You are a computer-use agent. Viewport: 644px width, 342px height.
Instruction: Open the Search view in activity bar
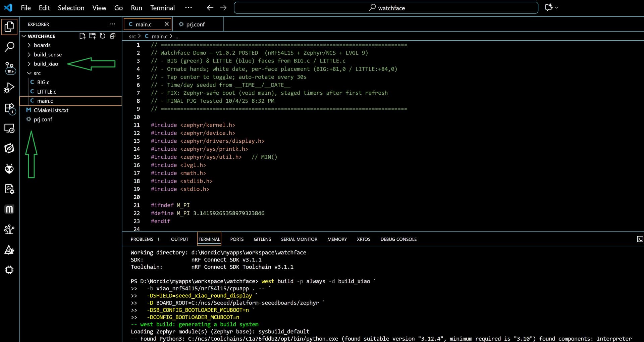[9, 47]
